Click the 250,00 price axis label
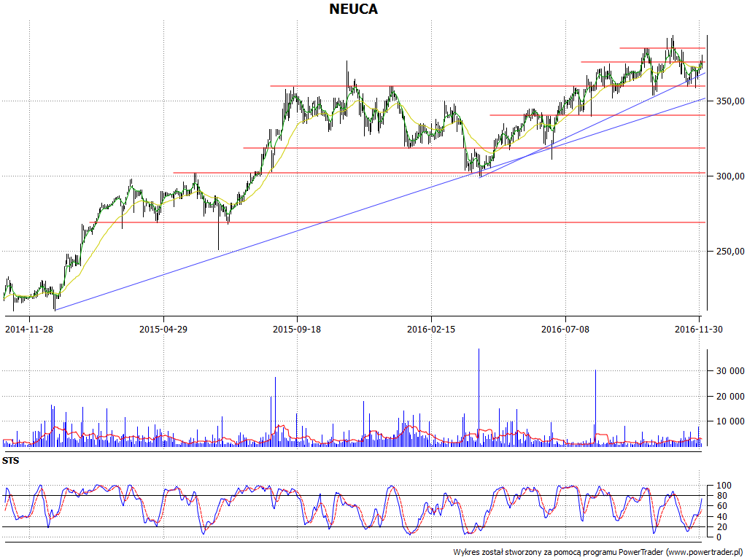The width and height of the screenshot is (747, 560). coord(729,252)
